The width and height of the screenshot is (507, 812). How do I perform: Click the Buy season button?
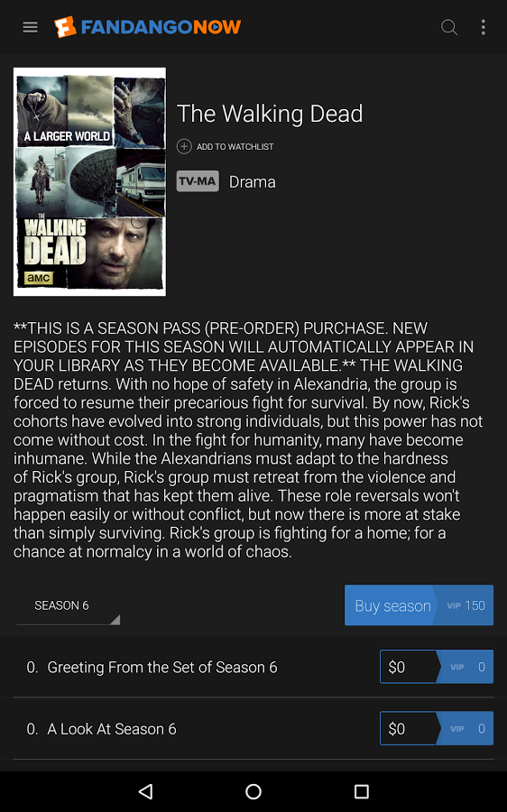(x=392, y=605)
